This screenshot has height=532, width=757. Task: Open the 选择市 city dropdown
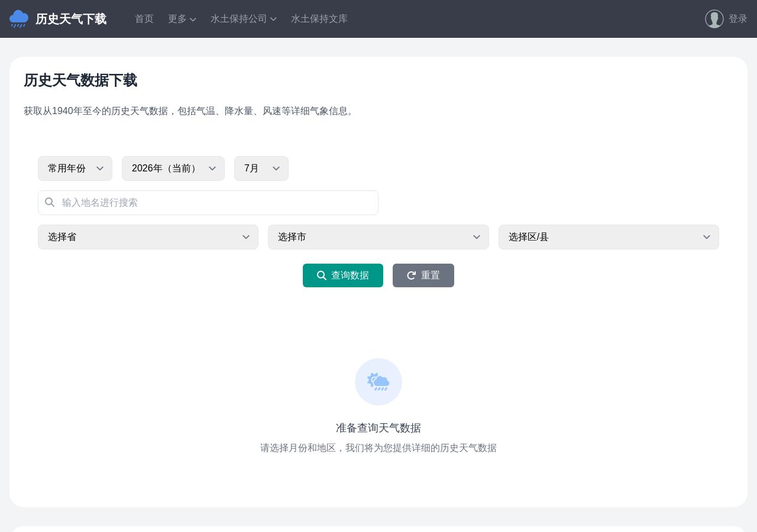378,237
